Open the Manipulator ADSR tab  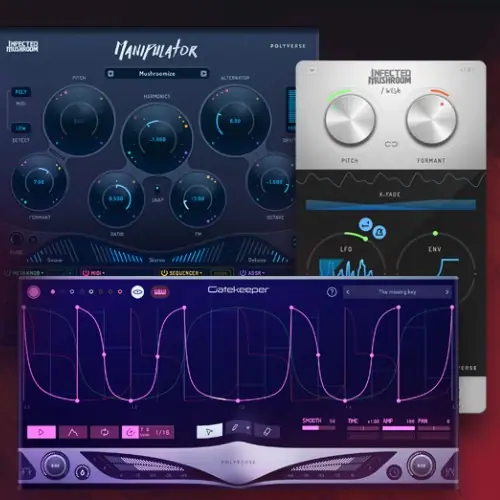click(256, 273)
